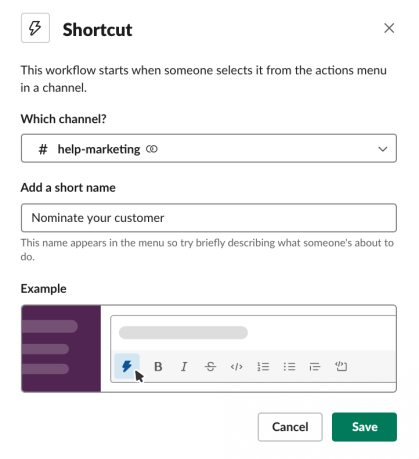Close the Shortcut dialog with the X
Viewport: 419px width, 459px height.
tap(389, 28)
